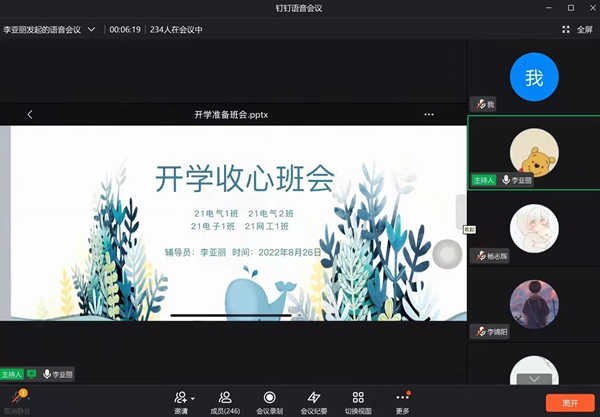Click the 邀请 invite icon

click(180, 397)
